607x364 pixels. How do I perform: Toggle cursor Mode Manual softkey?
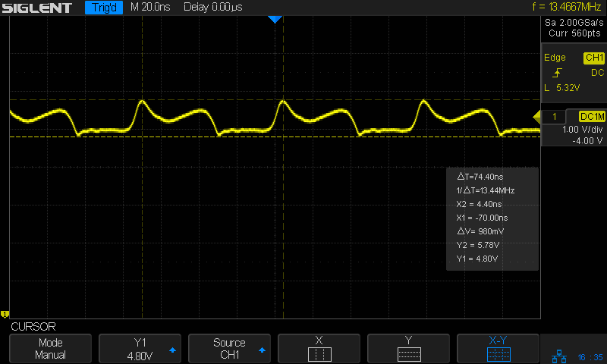click(x=52, y=349)
